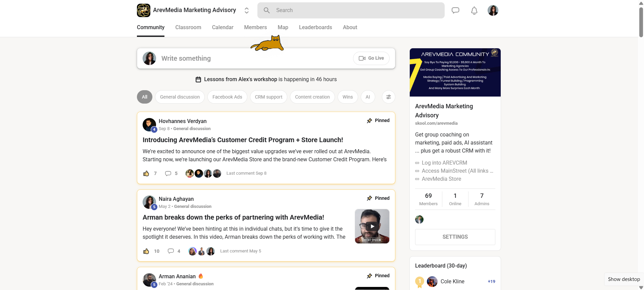The height and width of the screenshot is (290, 644).
Task: View the 1 Online count
Action: 455,199
